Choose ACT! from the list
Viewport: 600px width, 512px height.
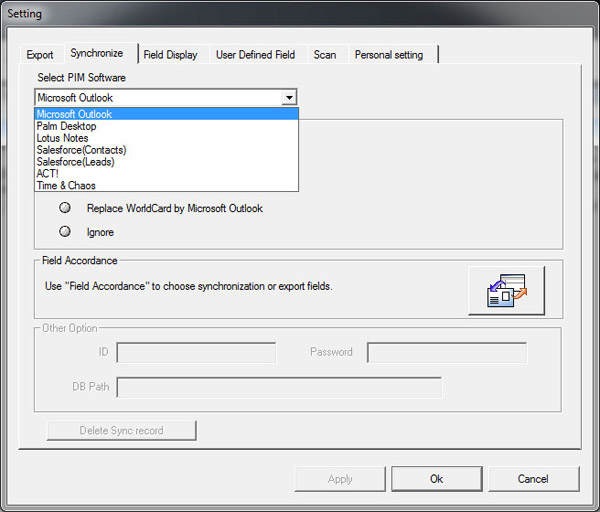[x=166, y=173]
